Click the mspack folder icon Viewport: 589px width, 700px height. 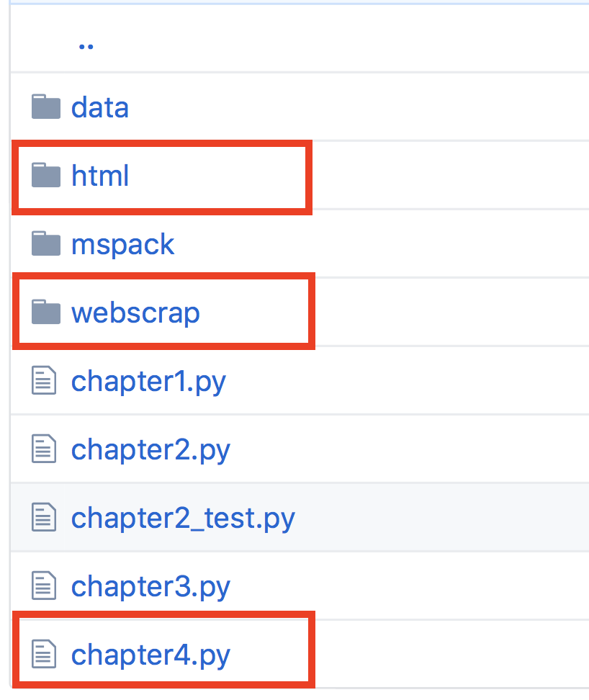click(x=45, y=243)
